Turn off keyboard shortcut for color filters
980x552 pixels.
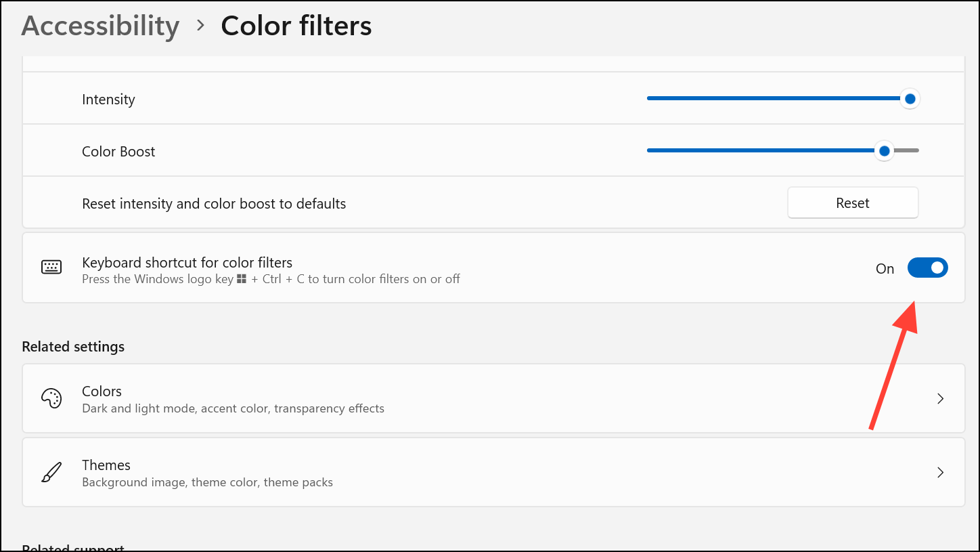tap(927, 268)
